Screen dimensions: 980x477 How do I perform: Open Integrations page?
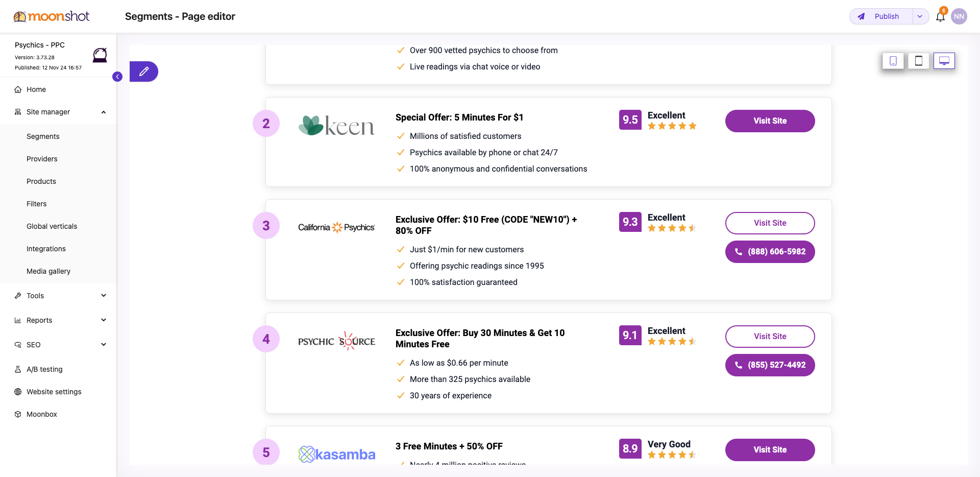click(x=46, y=249)
